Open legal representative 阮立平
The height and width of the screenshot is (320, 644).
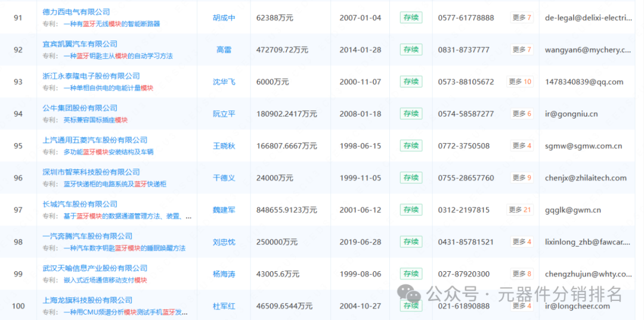(224, 114)
